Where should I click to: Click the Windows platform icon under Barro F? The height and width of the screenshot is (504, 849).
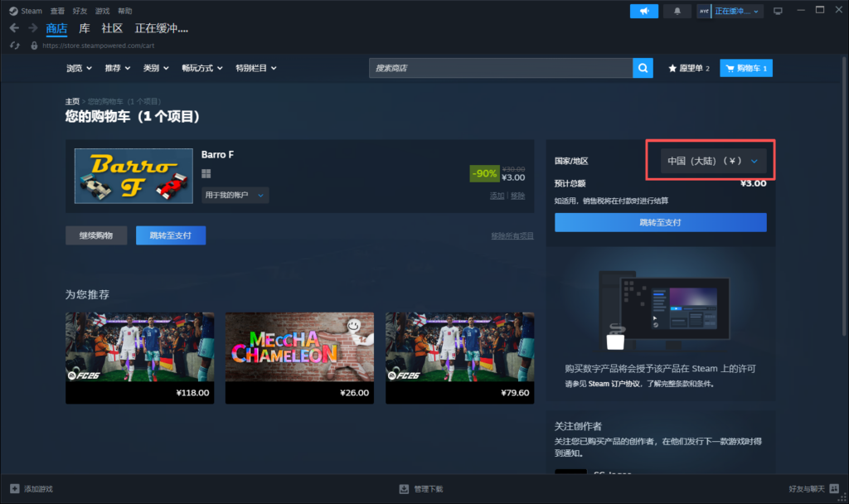tap(206, 174)
